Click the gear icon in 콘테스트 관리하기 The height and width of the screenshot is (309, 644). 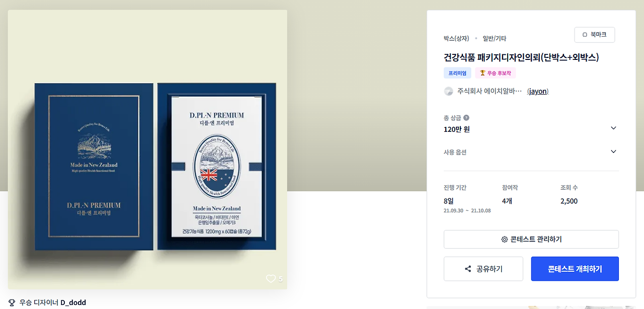tap(504, 240)
